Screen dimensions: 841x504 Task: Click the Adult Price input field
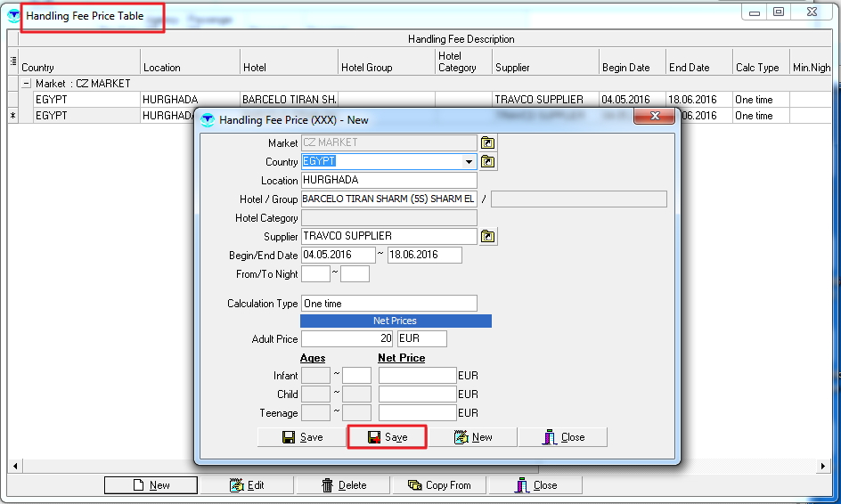[347, 339]
